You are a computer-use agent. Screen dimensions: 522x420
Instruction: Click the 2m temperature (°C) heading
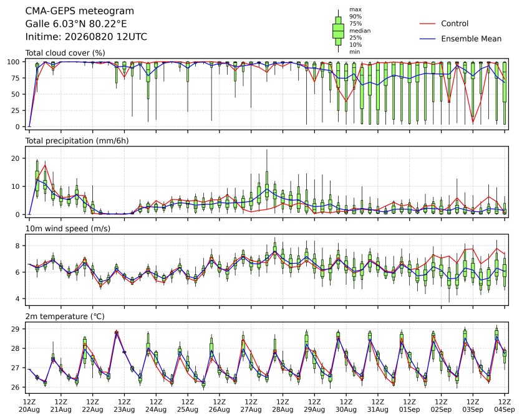point(65,317)
